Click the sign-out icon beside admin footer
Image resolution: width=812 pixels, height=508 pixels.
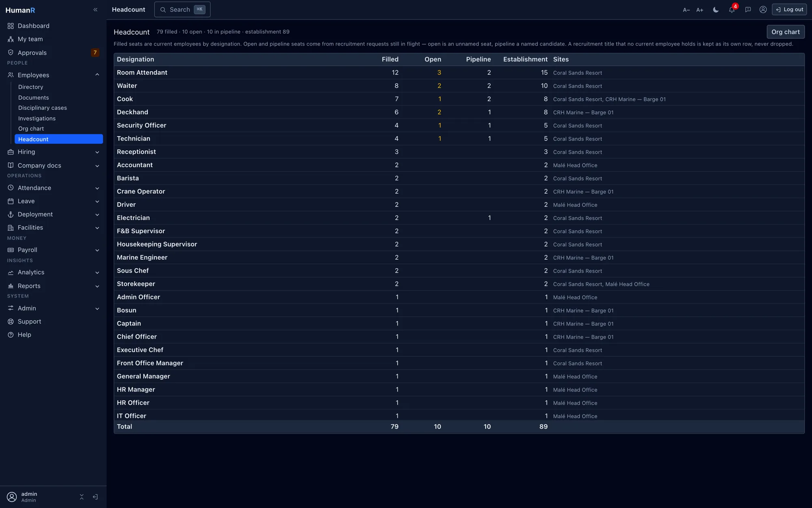(95, 497)
